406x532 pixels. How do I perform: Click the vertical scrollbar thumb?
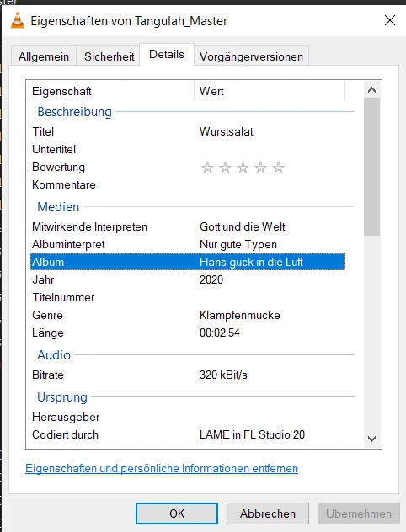coord(371,167)
